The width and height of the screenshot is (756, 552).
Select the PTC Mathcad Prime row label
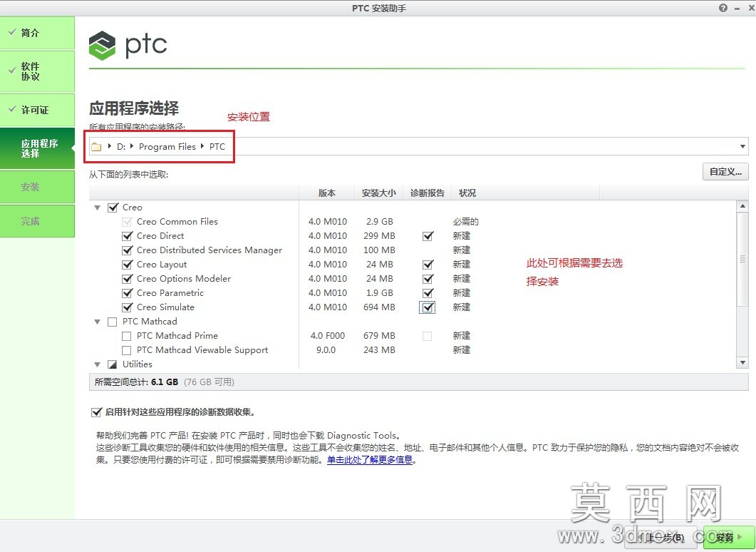[x=177, y=336]
